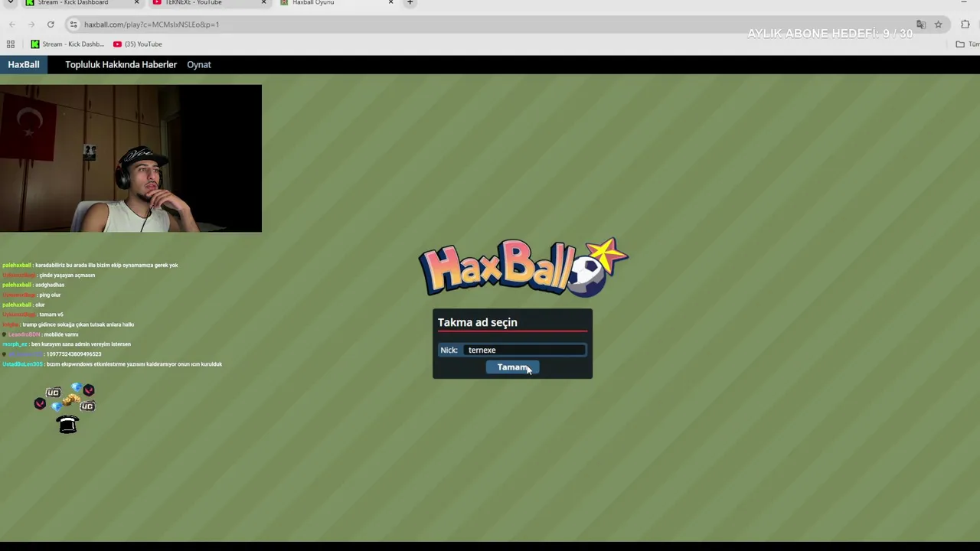The height and width of the screenshot is (551, 980).
Task: Open the tab search dropdown arrow
Action: [x=11, y=3]
